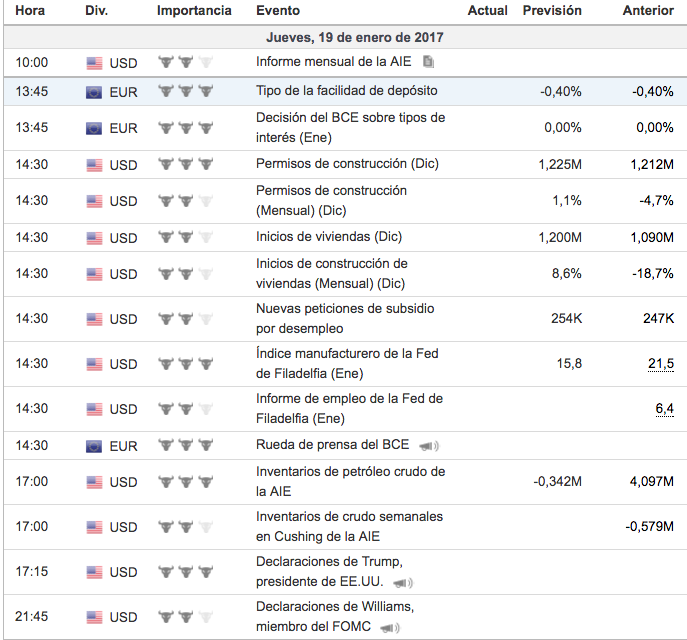Viewport: 687px width, 640px height.
Task: Click importance bull icons for Inicios de viviendas (Dic)
Action: coord(186,237)
